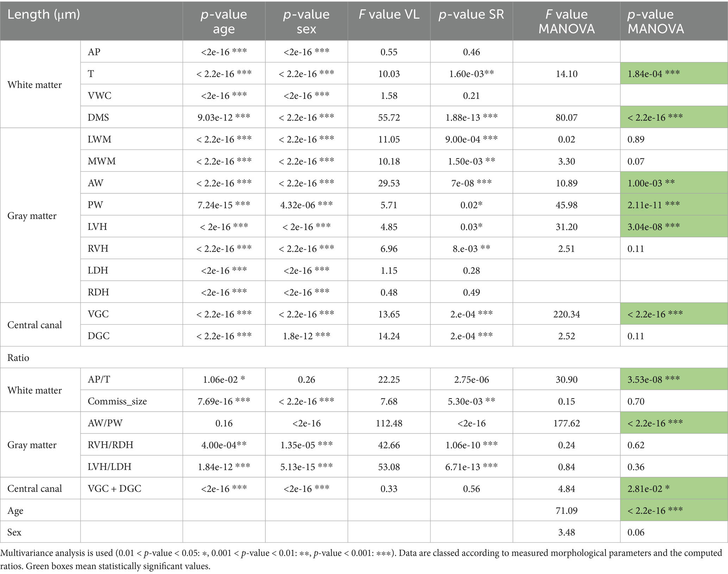Click the 'F value MANOVA' column header
The width and height of the screenshot is (728, 574).
566,21
